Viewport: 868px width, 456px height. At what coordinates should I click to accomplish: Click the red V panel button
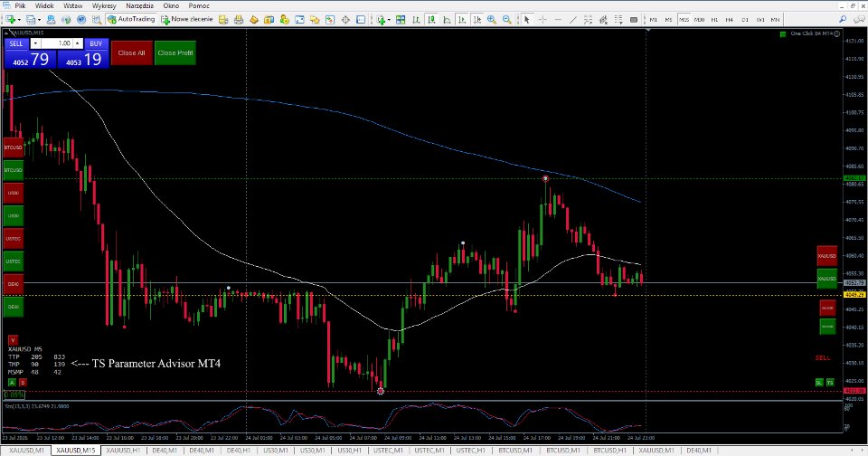point(13,340)
